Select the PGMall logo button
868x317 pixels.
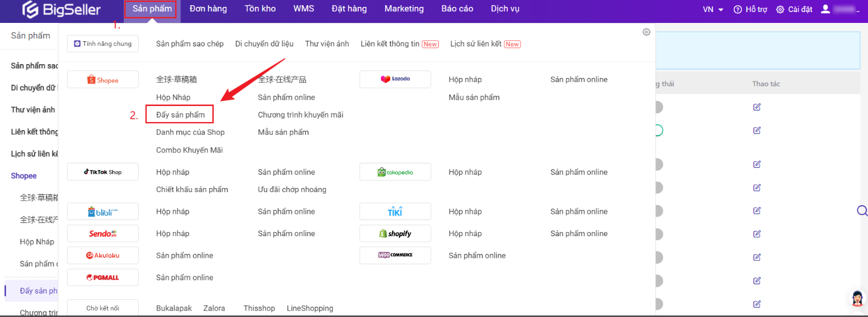[x=103, y=277]
